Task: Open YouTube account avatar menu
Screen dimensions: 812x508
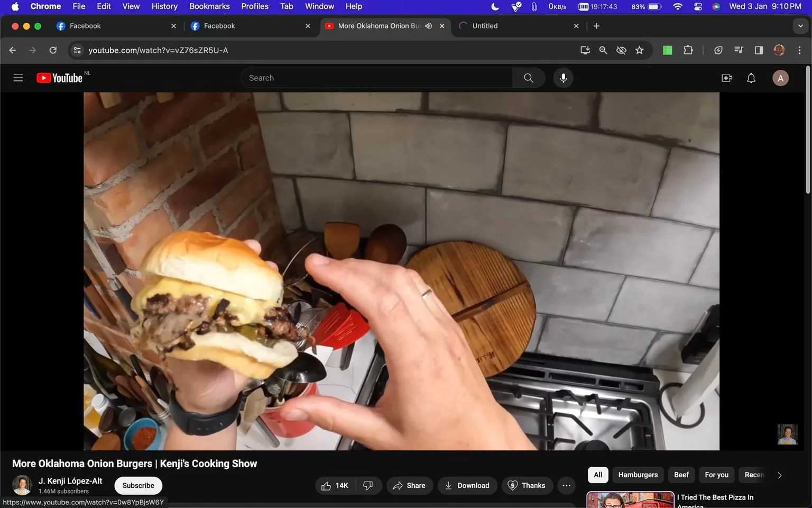Action: click(780, 78)
